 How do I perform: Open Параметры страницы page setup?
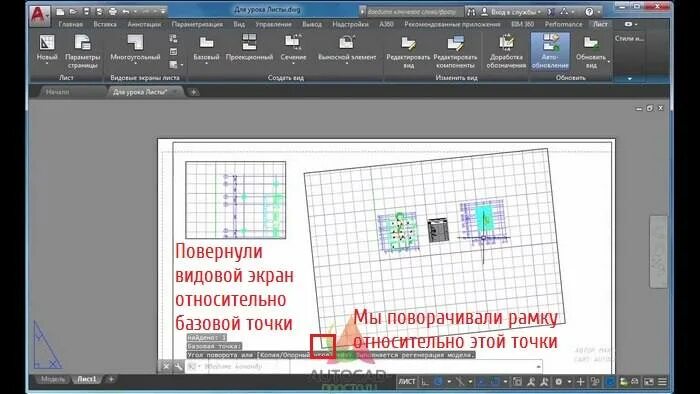click(x=83, y=51)
